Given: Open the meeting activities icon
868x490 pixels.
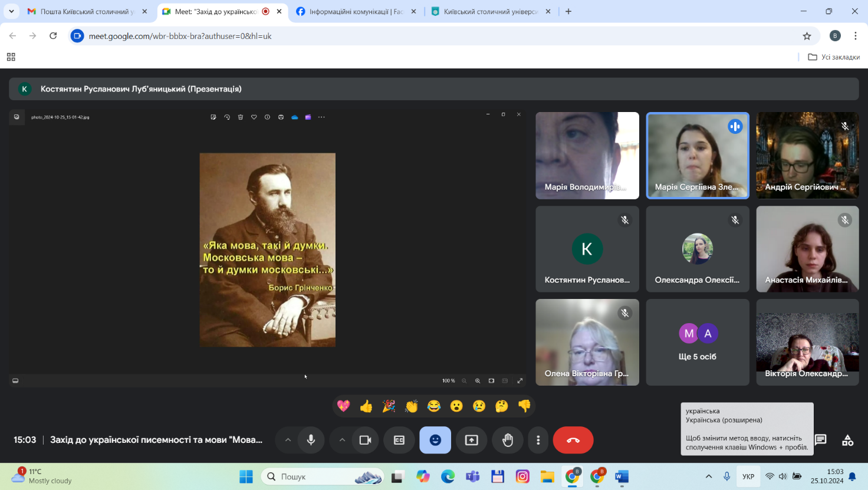Looking at the screenshot, I should (847, 440).
